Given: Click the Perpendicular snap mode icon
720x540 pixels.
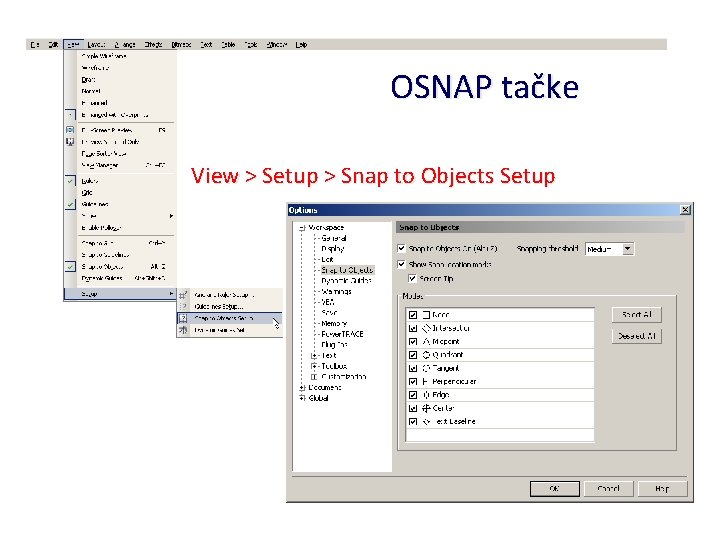Looking at the screenshot, I should point(425,382).
